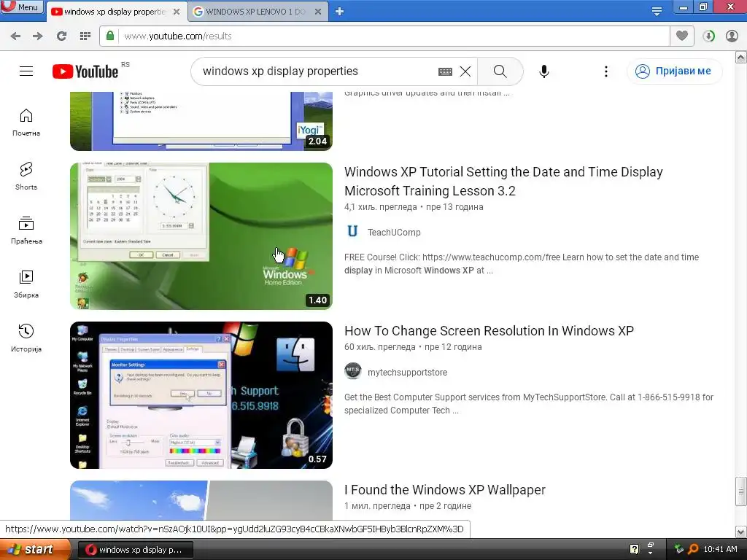
Task: Go back to previous page
Action: (15, 36)
